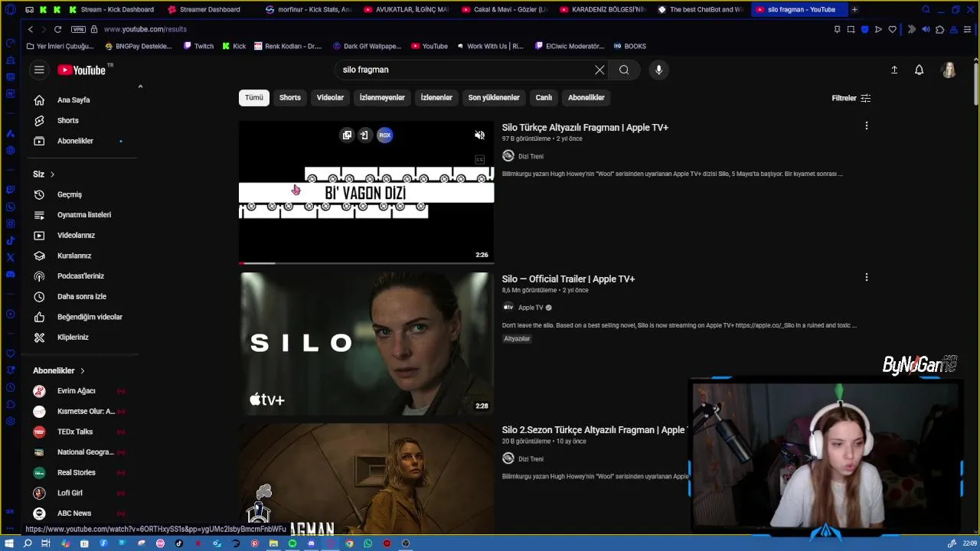Open Windows Start menu

[x=10, y=543]
